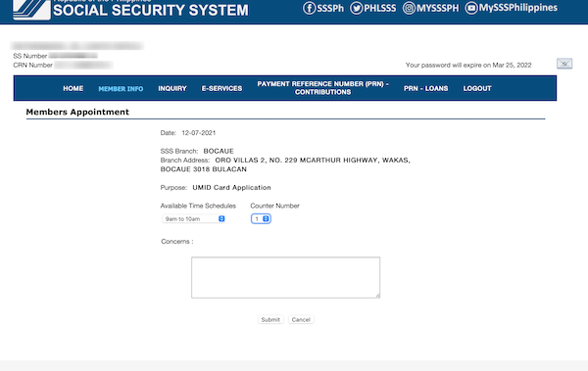Image resolution: width=588 pixels, height=371 pixels.
Task: Open the PHLSSS Twitter icon
Action: click(x=357, y=8)
